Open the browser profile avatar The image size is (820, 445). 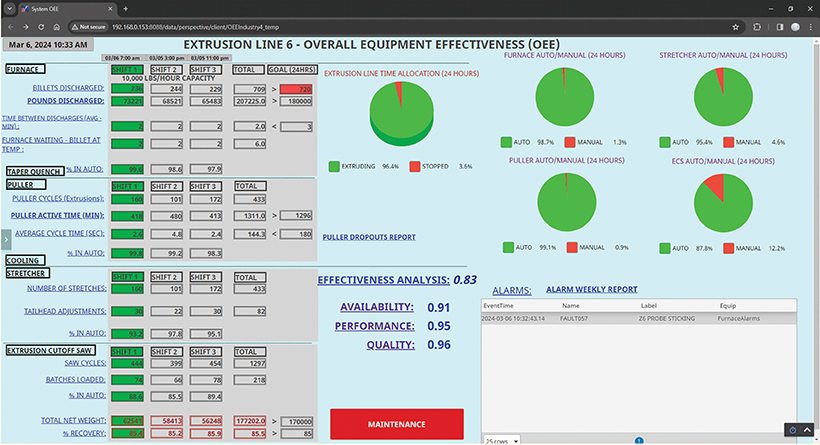[x=795, y=27]
